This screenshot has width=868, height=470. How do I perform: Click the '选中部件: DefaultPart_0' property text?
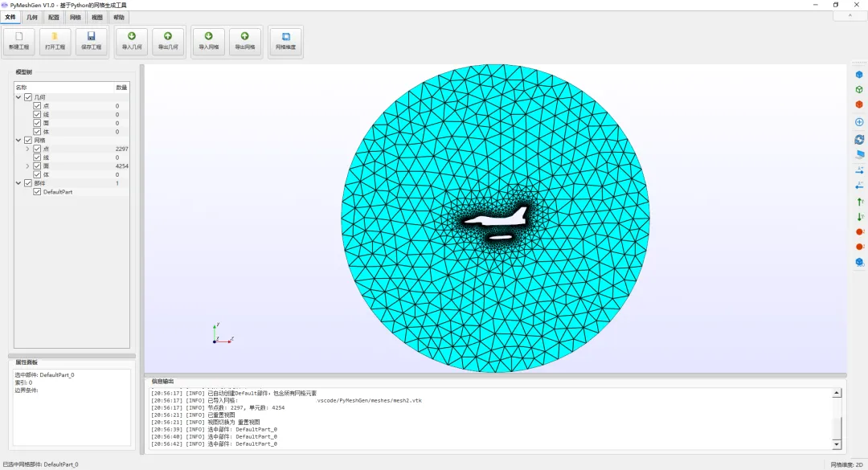click(x=44, y=374)
